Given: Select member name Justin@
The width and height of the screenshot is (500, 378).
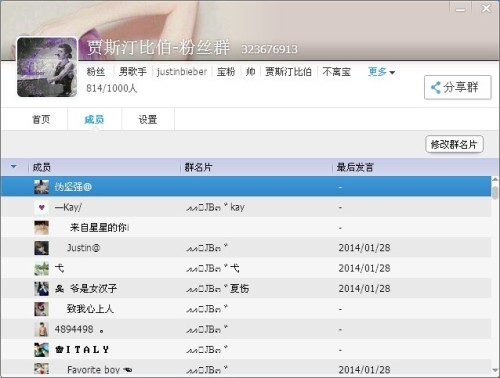Looking at the screenshot, I should pyautogui.click(x=83, y=248).
